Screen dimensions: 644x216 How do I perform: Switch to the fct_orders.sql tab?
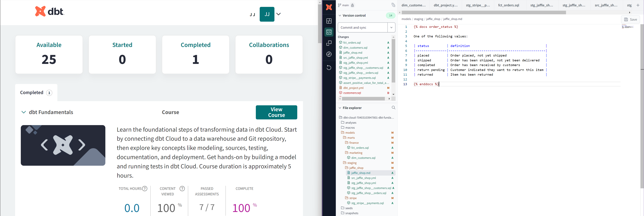click(x=508, y=5)
